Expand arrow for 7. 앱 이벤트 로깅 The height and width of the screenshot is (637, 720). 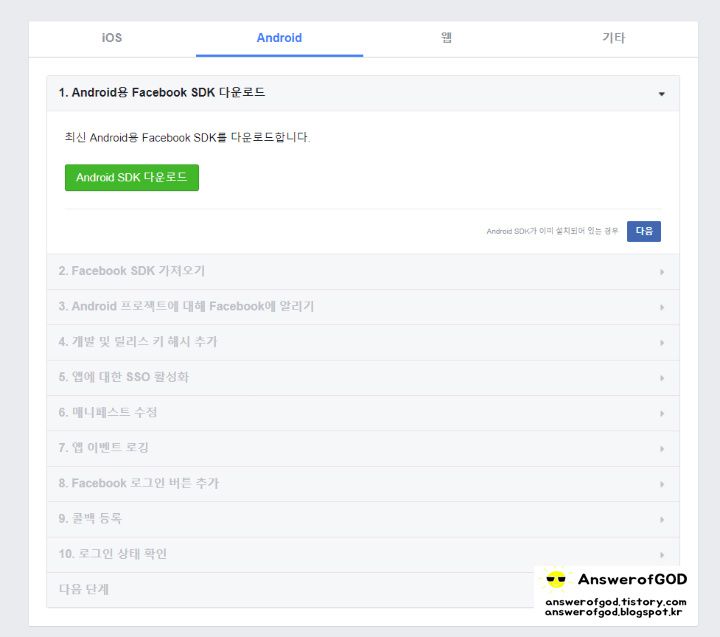[x=662, y=449]
